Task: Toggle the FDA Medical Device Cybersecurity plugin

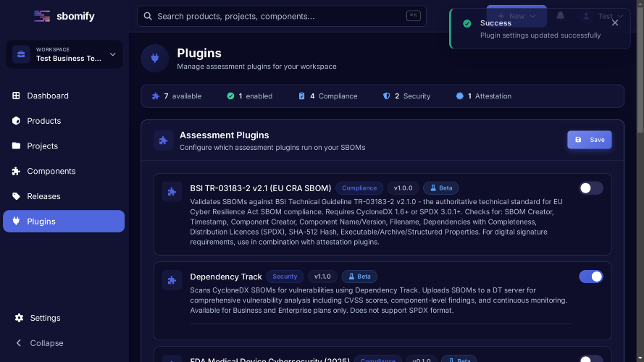Action: [591, 358]
